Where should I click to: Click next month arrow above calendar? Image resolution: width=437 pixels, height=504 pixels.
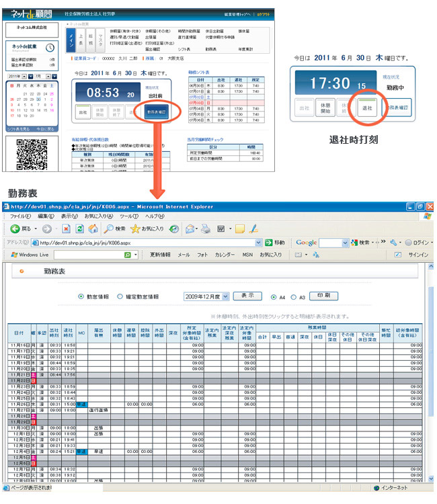pos(54,77)
